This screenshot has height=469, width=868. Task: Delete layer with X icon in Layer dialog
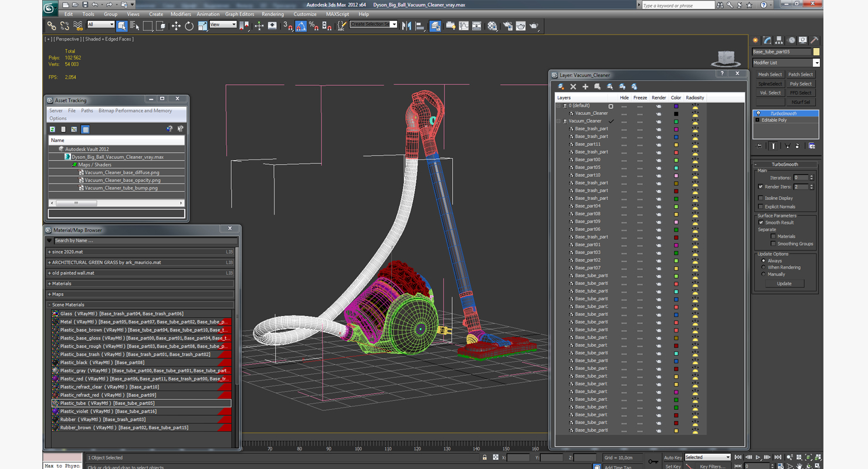[x=573, y=87]
